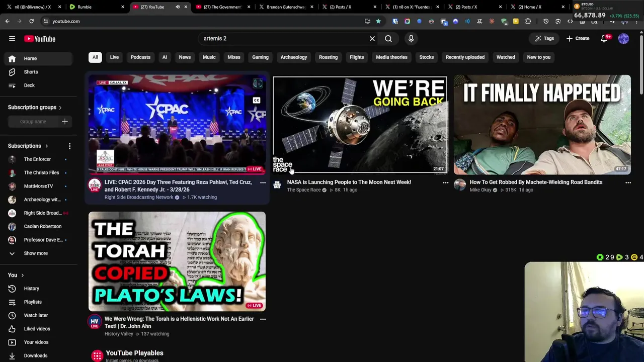
Task: Open the We're Going Back NASA thumbnail
Action: [360, 125]
